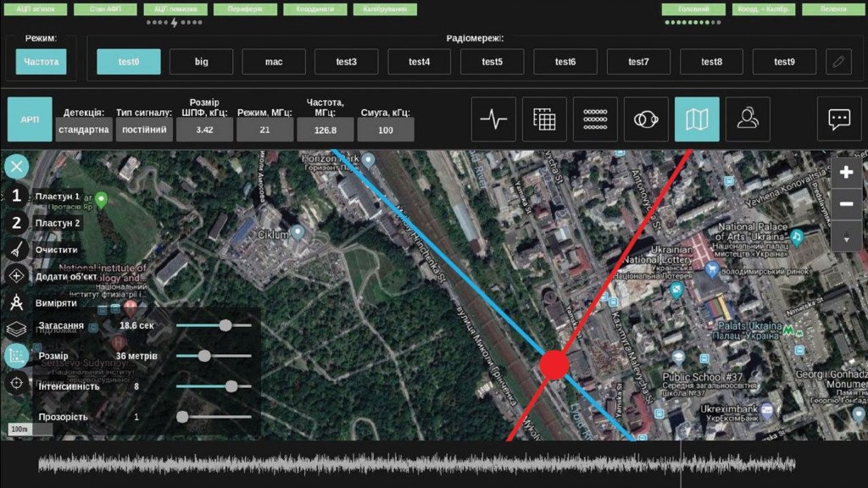Zoom in the map with plus button
The width and height of the screenshot is (868, 488).
point(845,172)
